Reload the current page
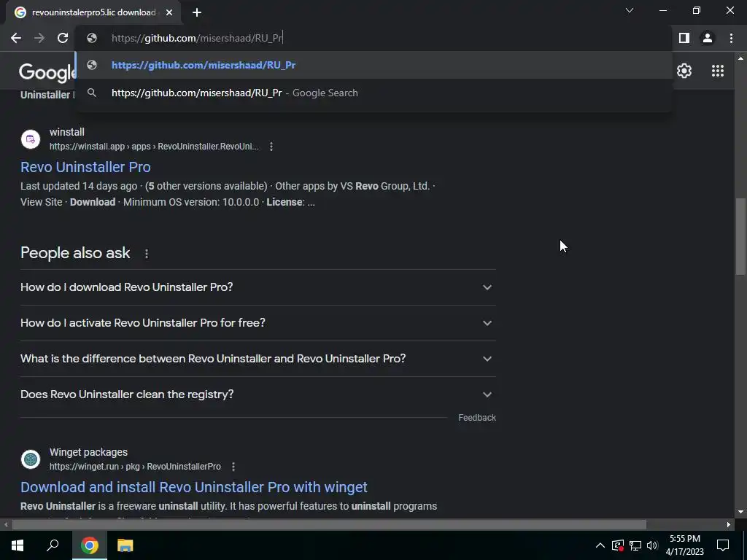The image size is (747, 560). 63,38
